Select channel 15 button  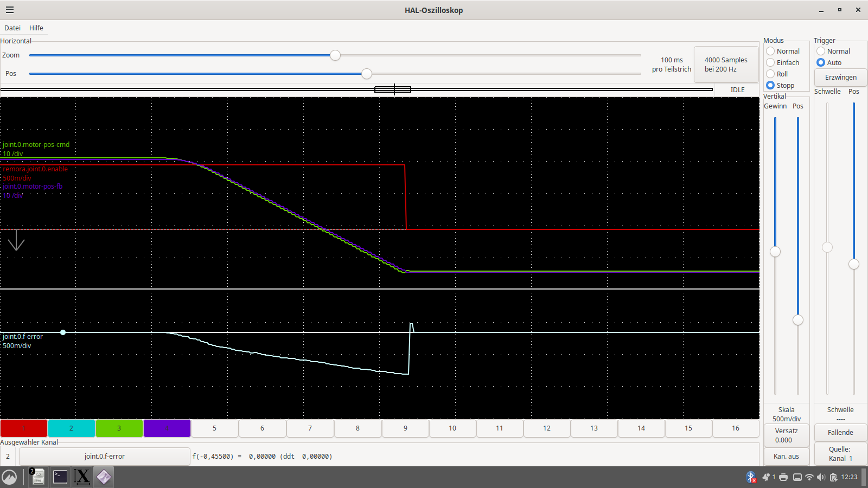[688, 428]
